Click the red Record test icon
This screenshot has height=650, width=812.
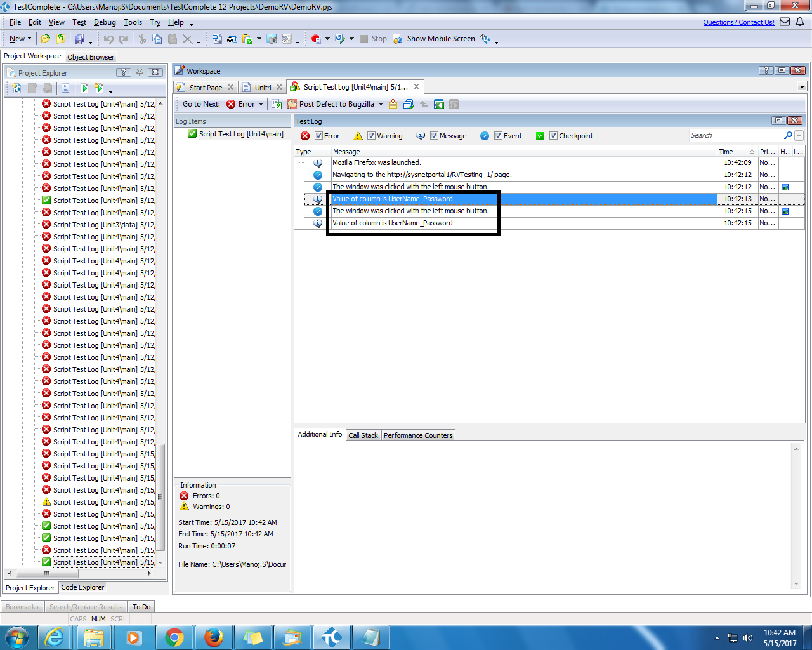click(x=316, y=39)
